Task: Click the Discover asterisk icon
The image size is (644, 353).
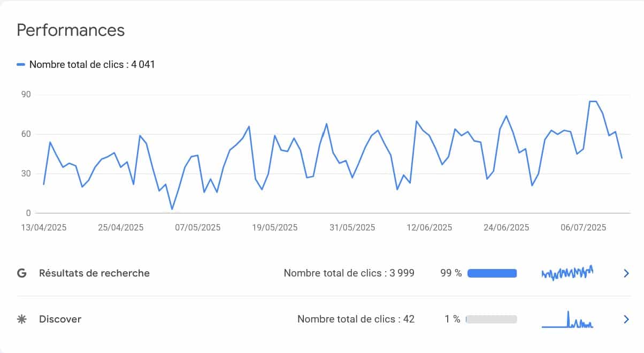Action: pos(22,319)
